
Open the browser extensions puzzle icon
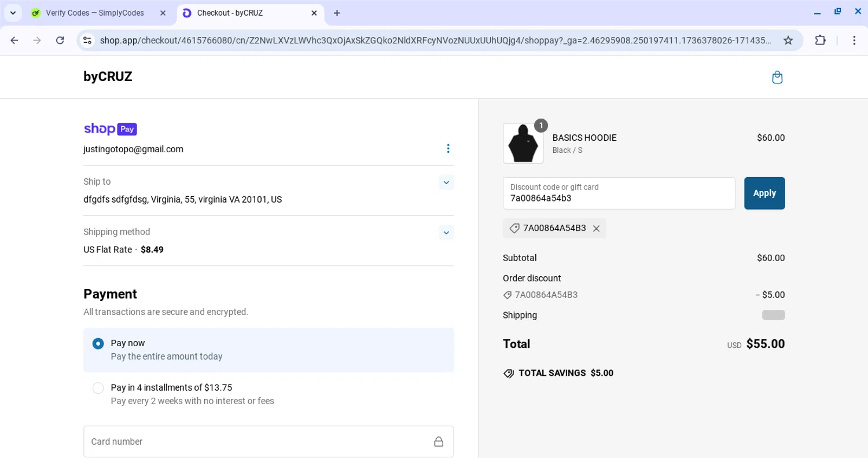pos(820,41)
